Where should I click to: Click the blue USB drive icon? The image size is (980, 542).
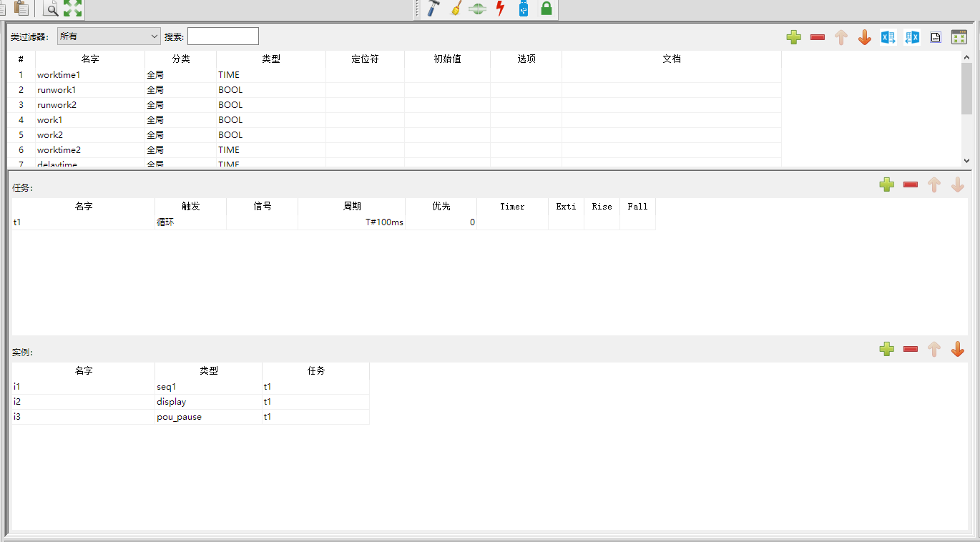click(523, 9)
